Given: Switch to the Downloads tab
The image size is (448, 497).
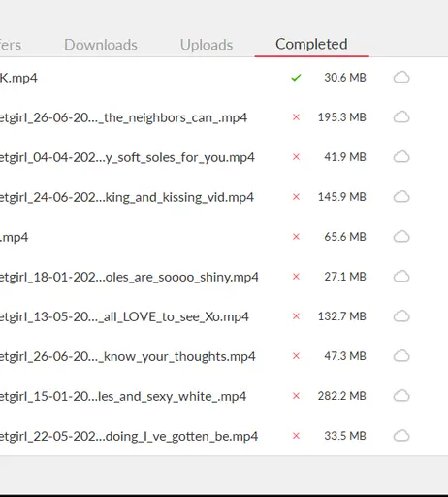Looking at the screenshot, I should coord(101,45).
